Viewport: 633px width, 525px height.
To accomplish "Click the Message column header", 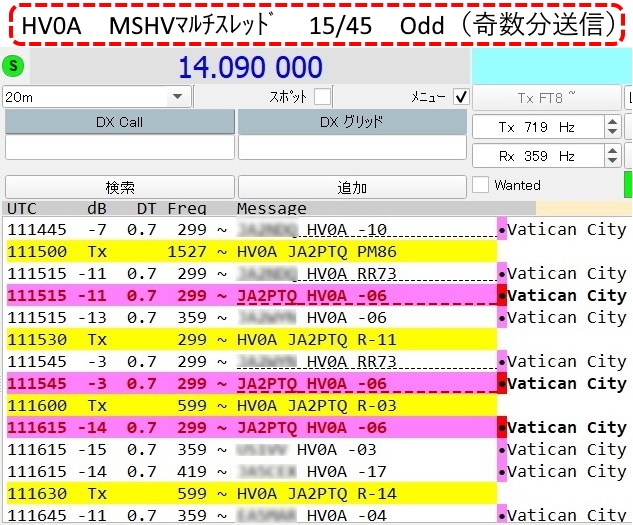I will tap(271, 208).
